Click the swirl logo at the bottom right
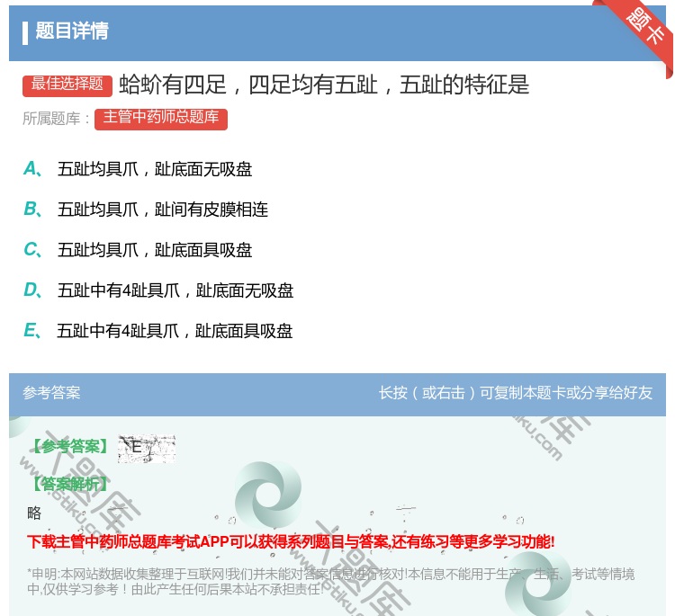Screen dimensions: 675x616 click(537, 583)
